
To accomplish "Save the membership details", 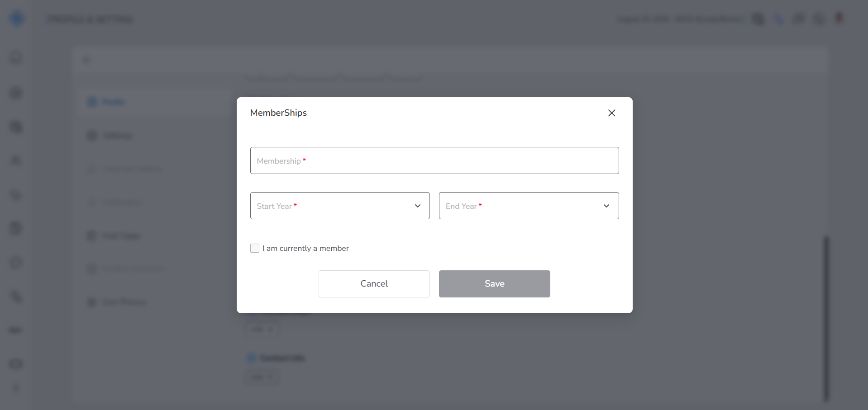I will click(x=494, y=284).
